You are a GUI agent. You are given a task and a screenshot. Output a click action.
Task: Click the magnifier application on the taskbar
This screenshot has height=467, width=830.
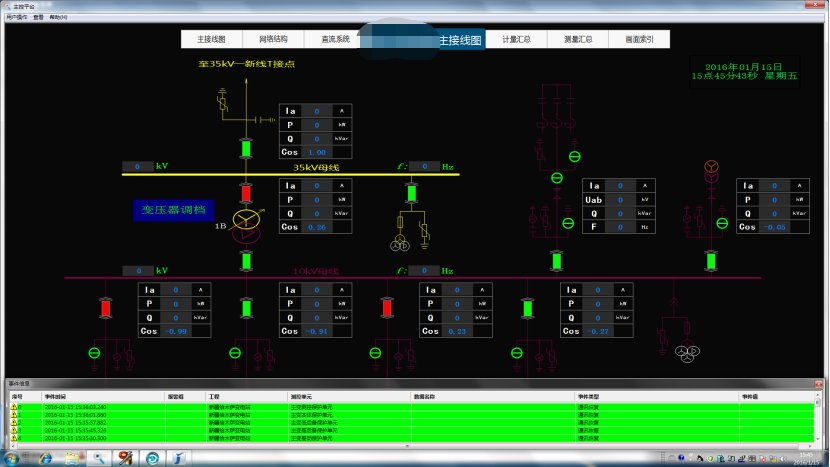tap(99, 458)
